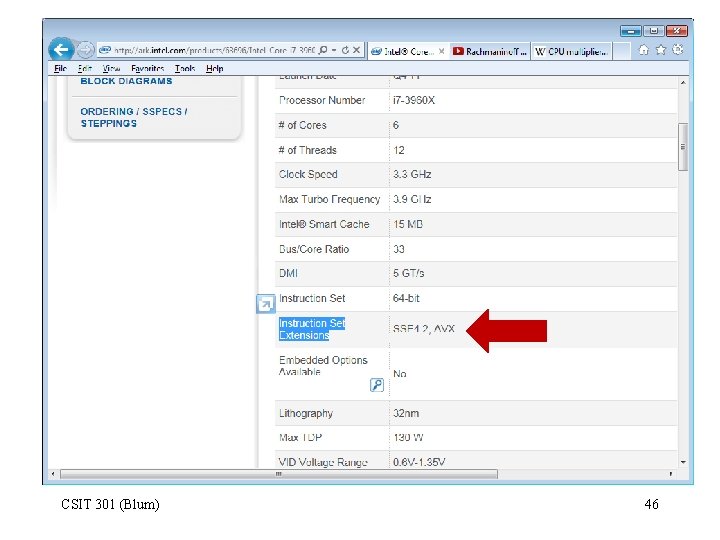The width and height of the screenshot is (720, 540).
Task: Click the Instruction Set label
Action: coord(312,298)
